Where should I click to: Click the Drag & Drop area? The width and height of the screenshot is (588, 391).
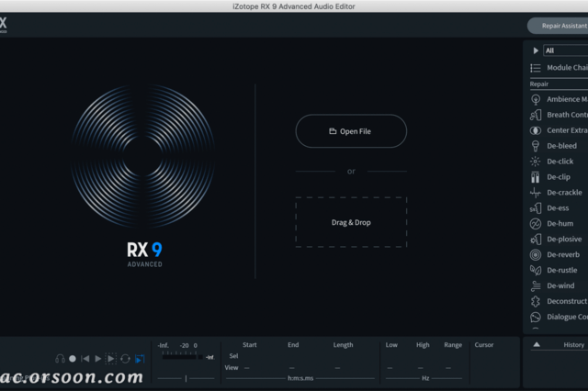[351, 222]
